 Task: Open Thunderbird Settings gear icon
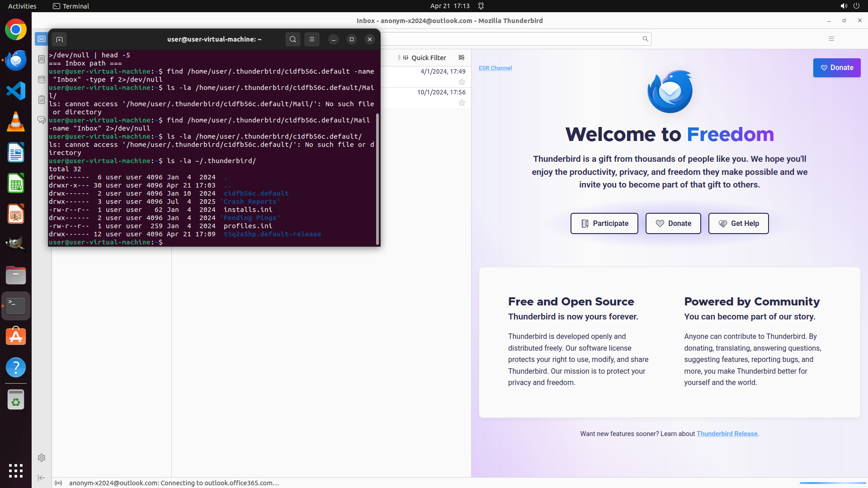[42, 458]
